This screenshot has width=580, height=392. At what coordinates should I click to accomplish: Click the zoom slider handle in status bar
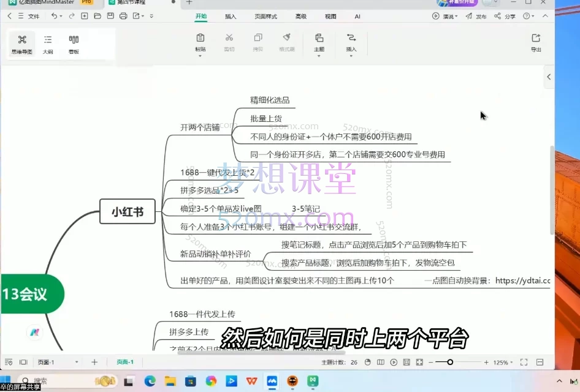(450, 363)
